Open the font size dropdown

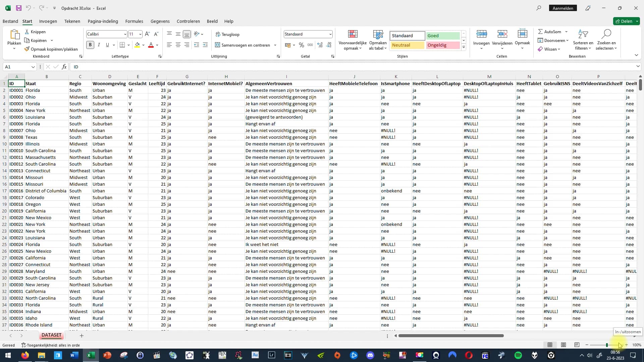(140, 34)
